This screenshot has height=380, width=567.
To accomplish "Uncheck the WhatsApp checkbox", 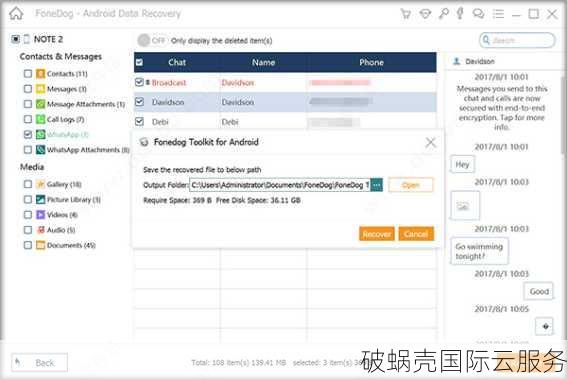I will (28, 135).
